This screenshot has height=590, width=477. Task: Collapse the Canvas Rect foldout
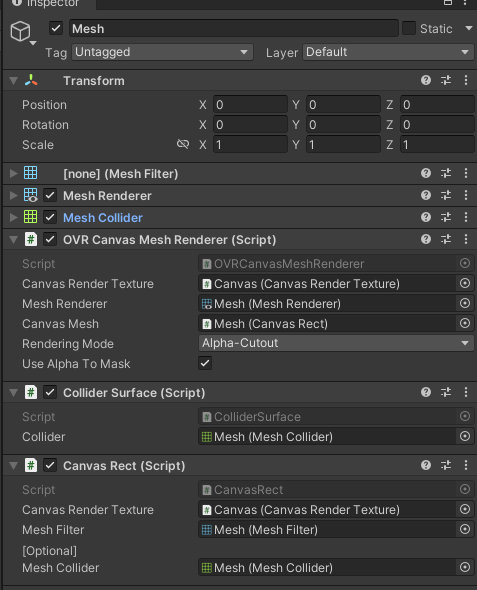(14, 466)
